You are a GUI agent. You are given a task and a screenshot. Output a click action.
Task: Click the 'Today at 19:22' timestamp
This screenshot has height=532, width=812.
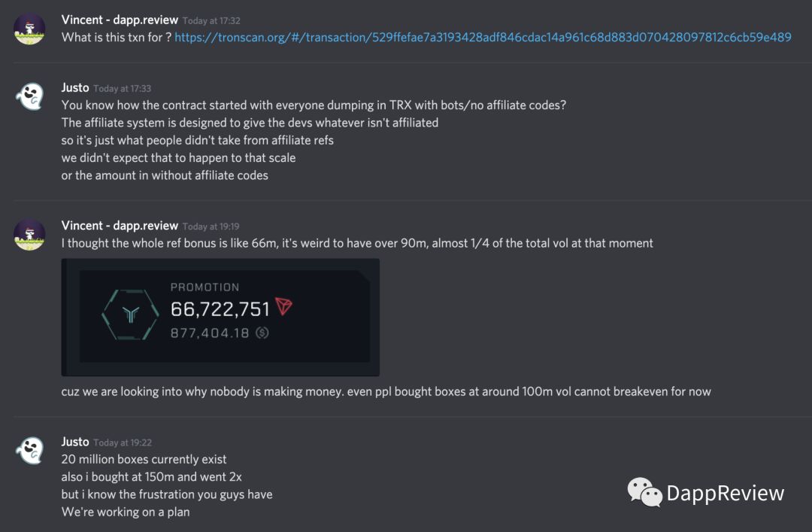[x=123, y=442]
